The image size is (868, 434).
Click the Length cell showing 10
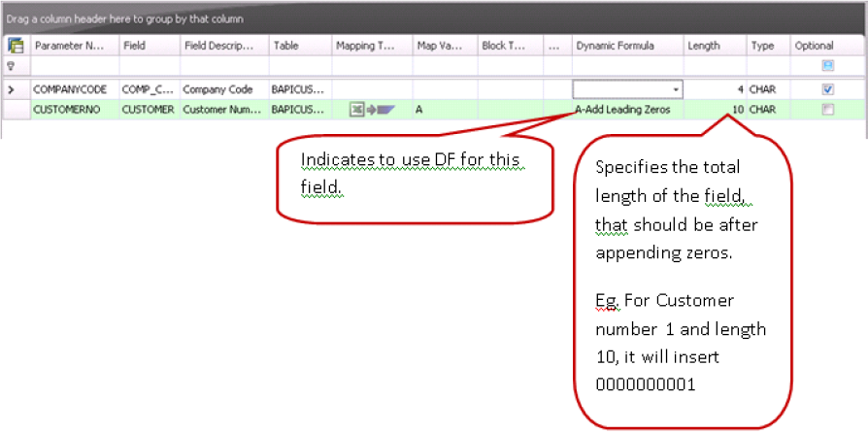coord(715,110)
